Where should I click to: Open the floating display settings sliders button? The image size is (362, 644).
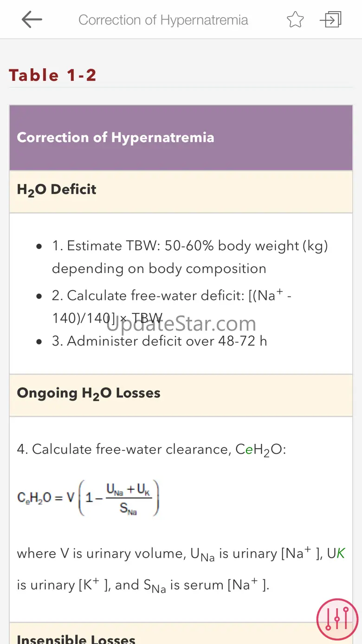pyautogui.click(x=337, y=619)
